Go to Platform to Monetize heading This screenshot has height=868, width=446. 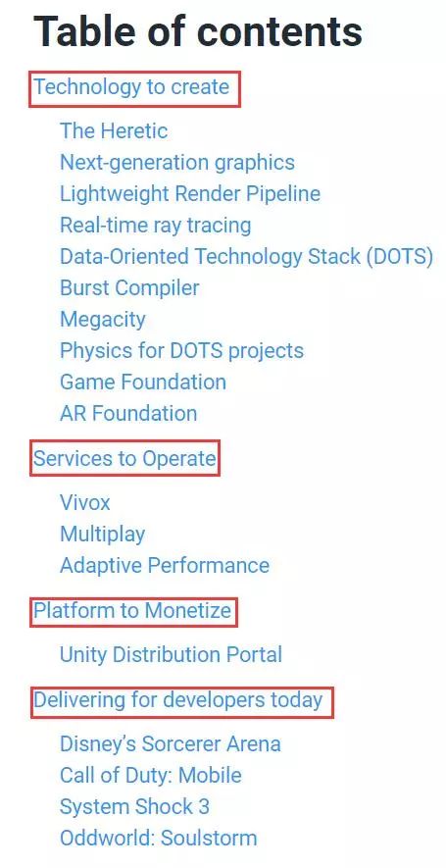point(132,611)
